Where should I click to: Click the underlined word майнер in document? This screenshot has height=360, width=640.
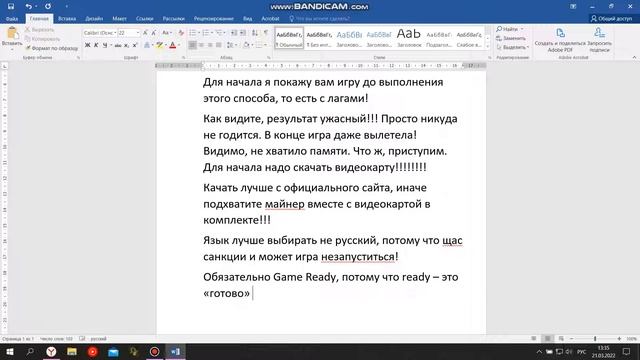(284, 204)
